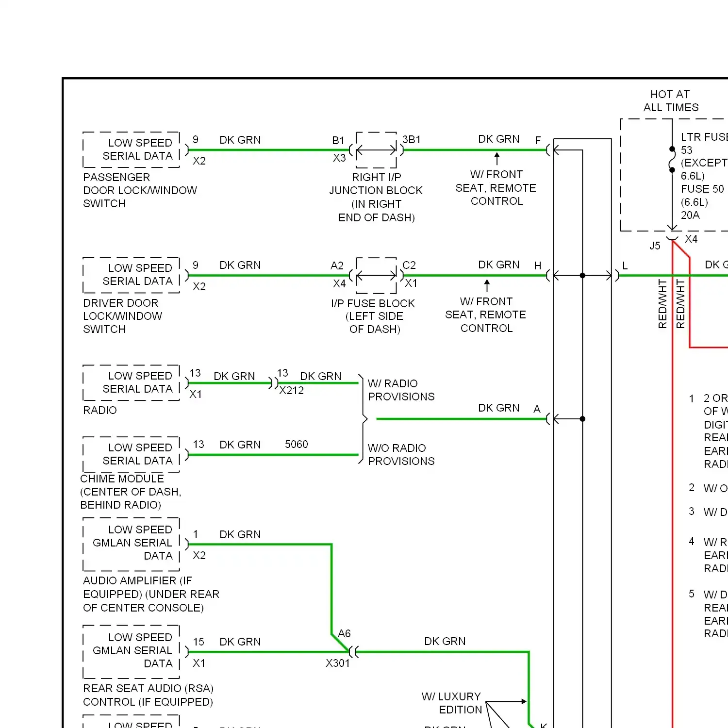This screenshot has width=728, height=728.
Task: Click the Passenger Door switch LOW SPEED SERIAL DATA box
Action: tap(132, 149)
